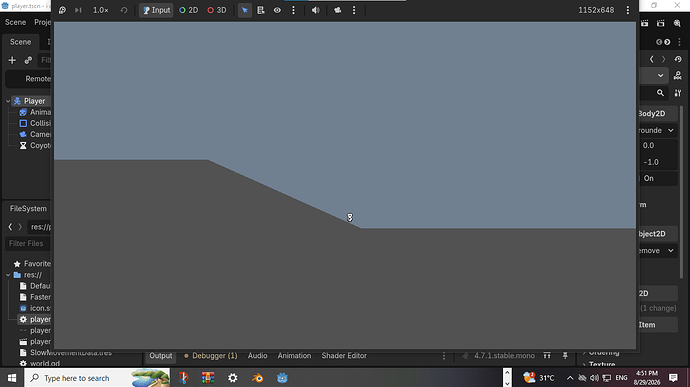690x387 pixels.
Task: Collapse the Player root node
Action: pyautogui.click(x=8, y=101)
